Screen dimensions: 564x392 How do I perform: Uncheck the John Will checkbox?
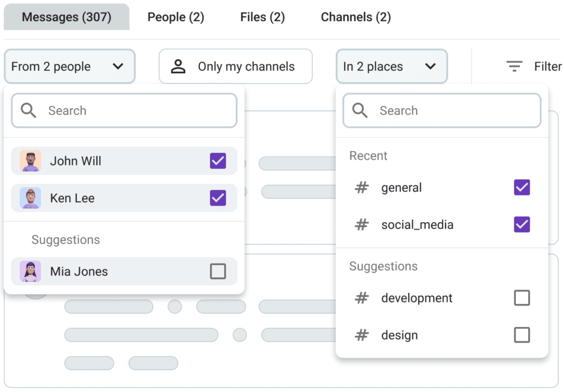(218, 161)
